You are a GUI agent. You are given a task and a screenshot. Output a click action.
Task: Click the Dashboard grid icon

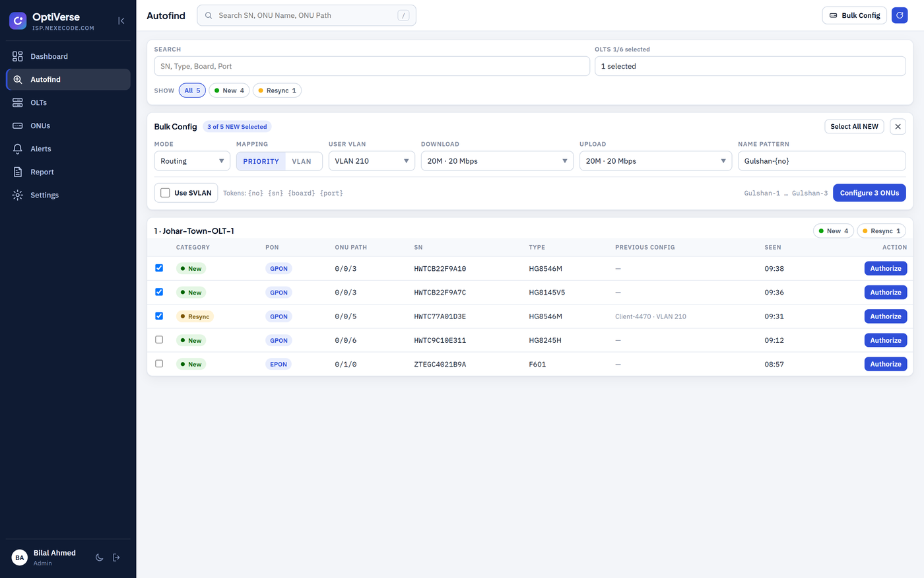(x=18, y=57)
